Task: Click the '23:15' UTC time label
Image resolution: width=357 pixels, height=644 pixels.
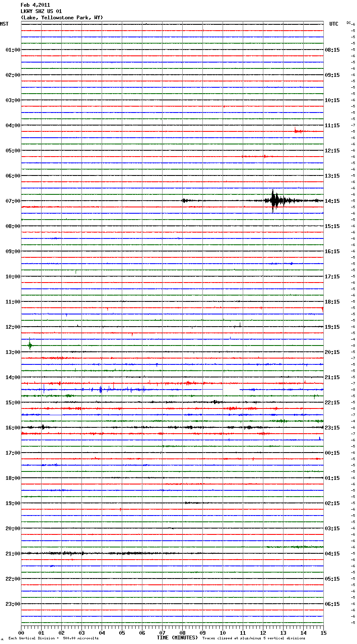Action: point(332,428)
